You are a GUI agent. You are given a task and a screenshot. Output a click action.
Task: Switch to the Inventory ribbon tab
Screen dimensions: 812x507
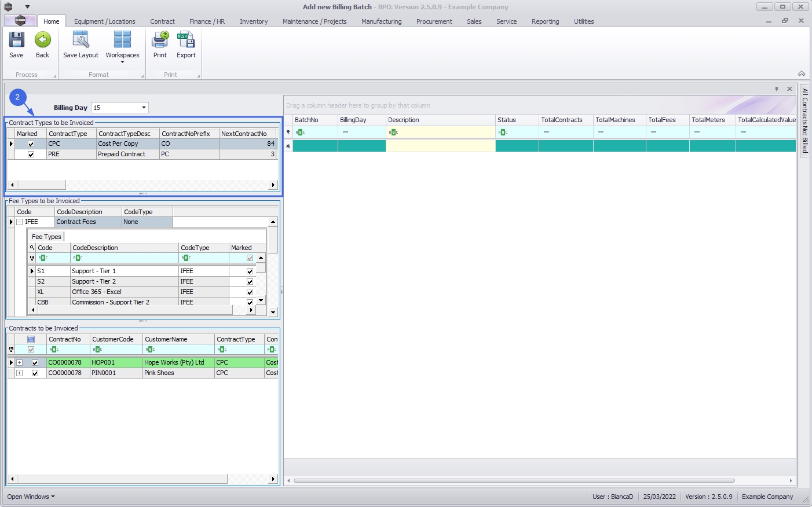pyautogui.click(x=254, y=21)
